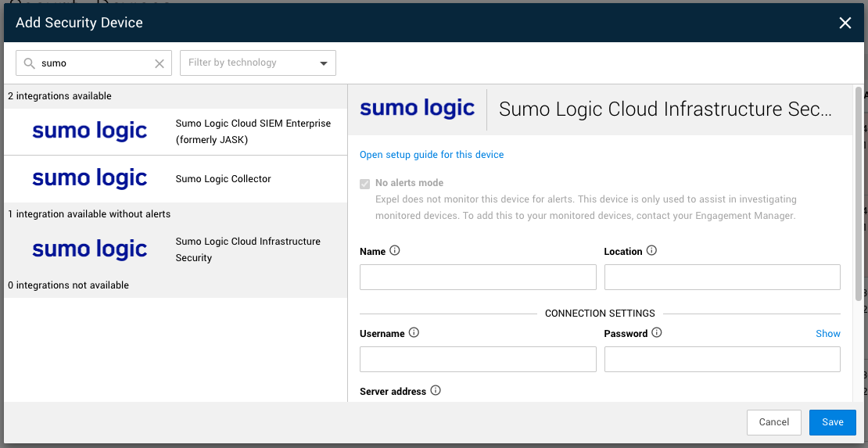Viewport: 868px width, 448px height.
Task: Expand the technology filter arrow
Action: click(x=324, y=63)
